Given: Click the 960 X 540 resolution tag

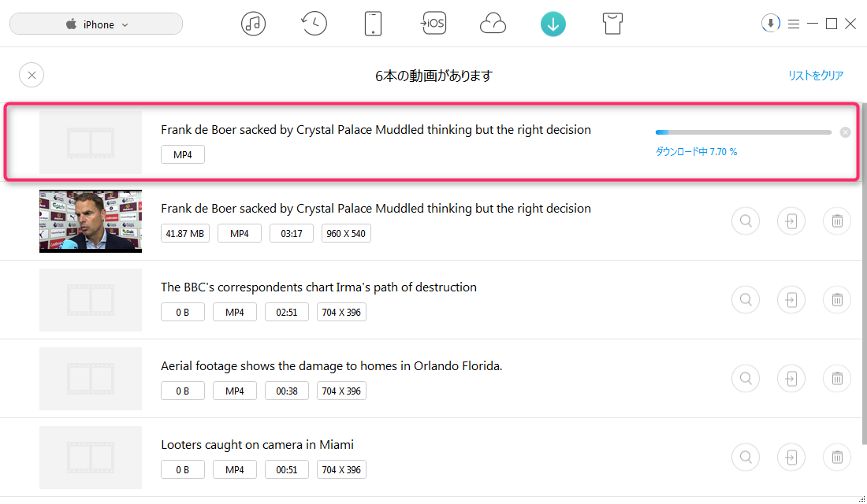Looking at the screenshot, I should (x=346, y=234).
